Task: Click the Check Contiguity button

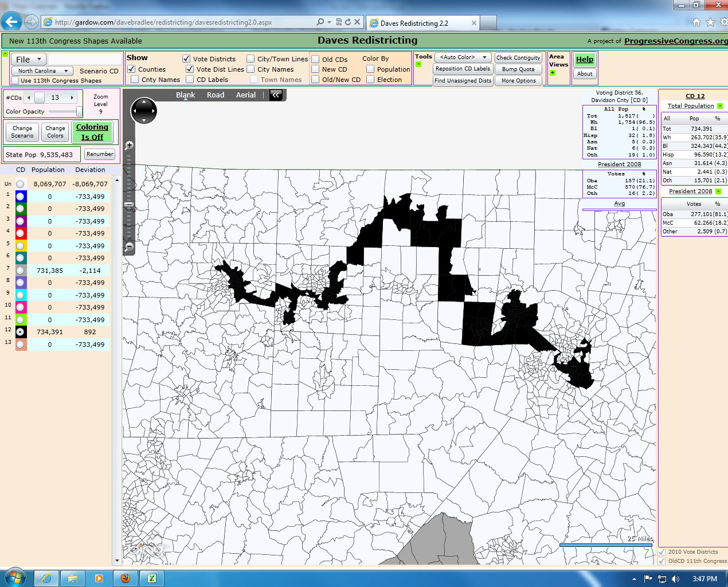Action: 518,58
